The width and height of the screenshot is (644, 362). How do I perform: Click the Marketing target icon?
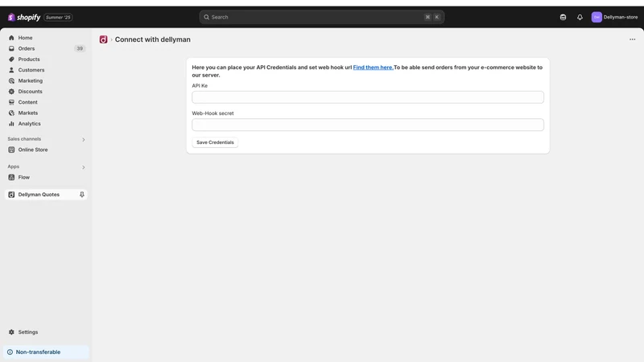tap(11, 81)
